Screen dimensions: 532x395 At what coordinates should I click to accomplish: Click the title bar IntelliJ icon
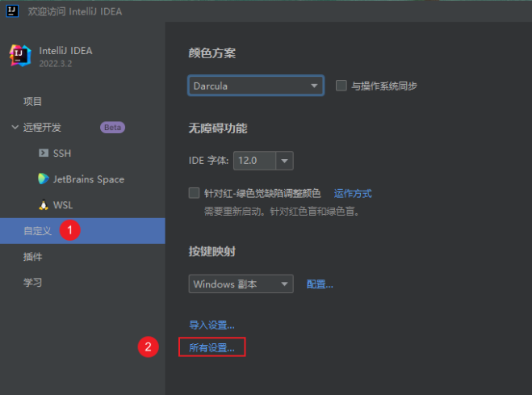[x=13, y=12]
